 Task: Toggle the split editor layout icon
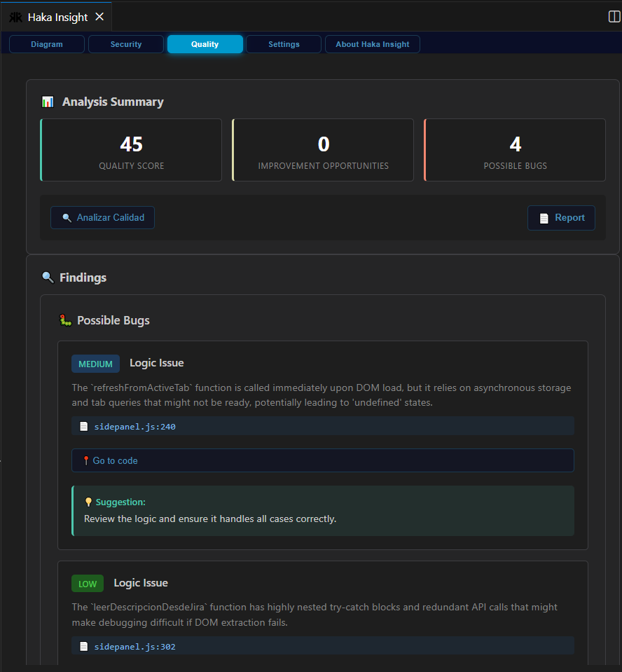(614, 17)
